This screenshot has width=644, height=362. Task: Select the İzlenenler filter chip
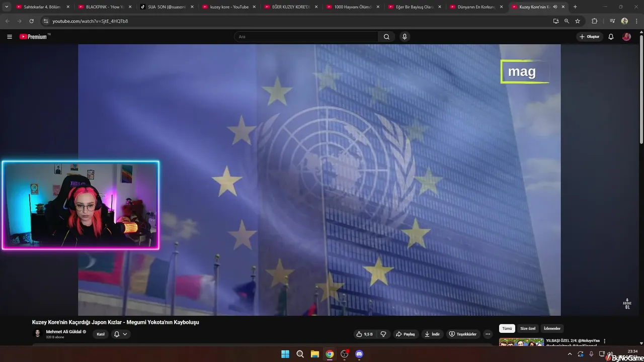[x=552, y=328]
